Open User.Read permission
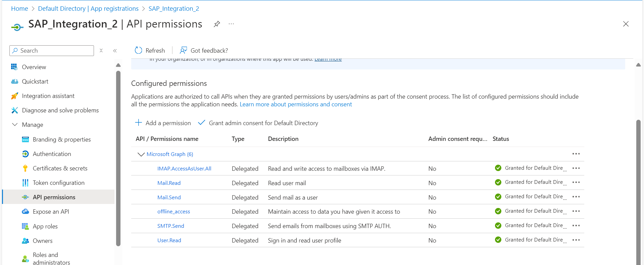Image resolution: width=644 pixels, height=265 pixels. click(169, 241)
